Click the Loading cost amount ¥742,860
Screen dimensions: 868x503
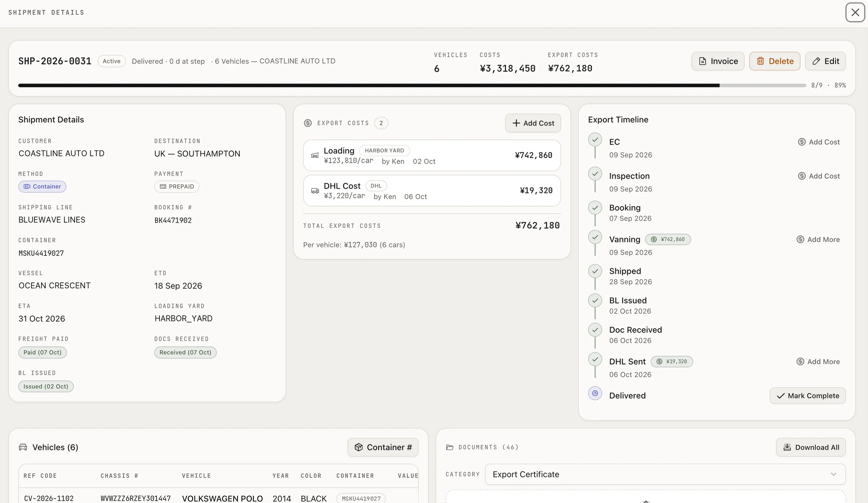pyautogui.click(x=533, y=155)
